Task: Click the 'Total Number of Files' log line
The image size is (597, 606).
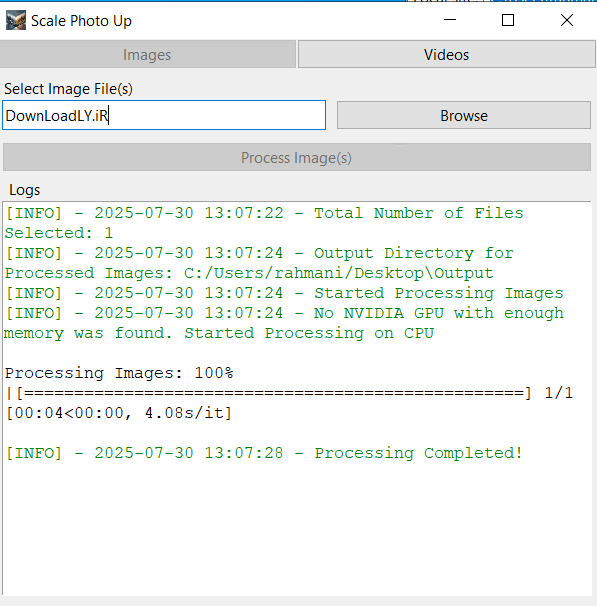Action: point(264,213)
